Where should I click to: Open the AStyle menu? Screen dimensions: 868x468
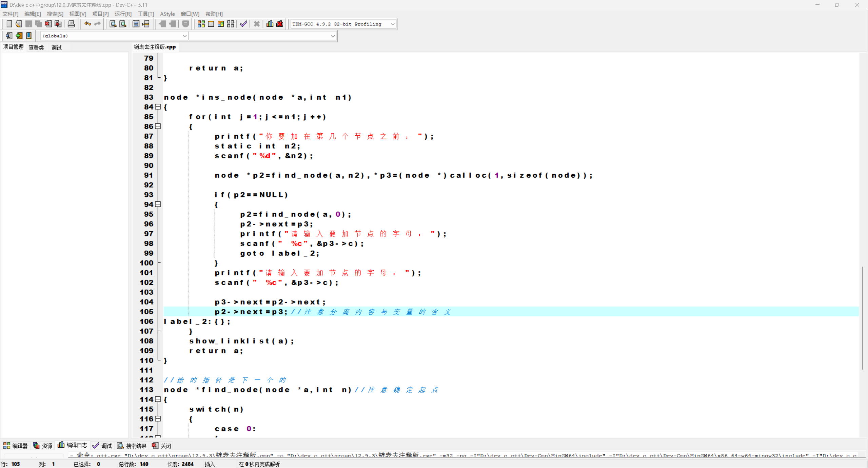(x=167, y=14)
